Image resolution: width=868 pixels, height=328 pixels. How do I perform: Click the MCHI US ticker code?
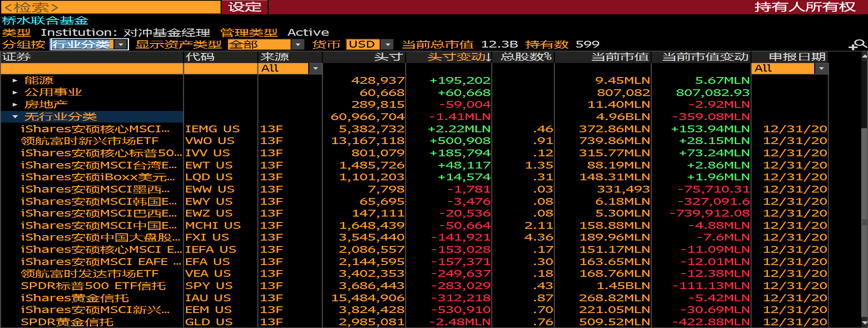213,226
